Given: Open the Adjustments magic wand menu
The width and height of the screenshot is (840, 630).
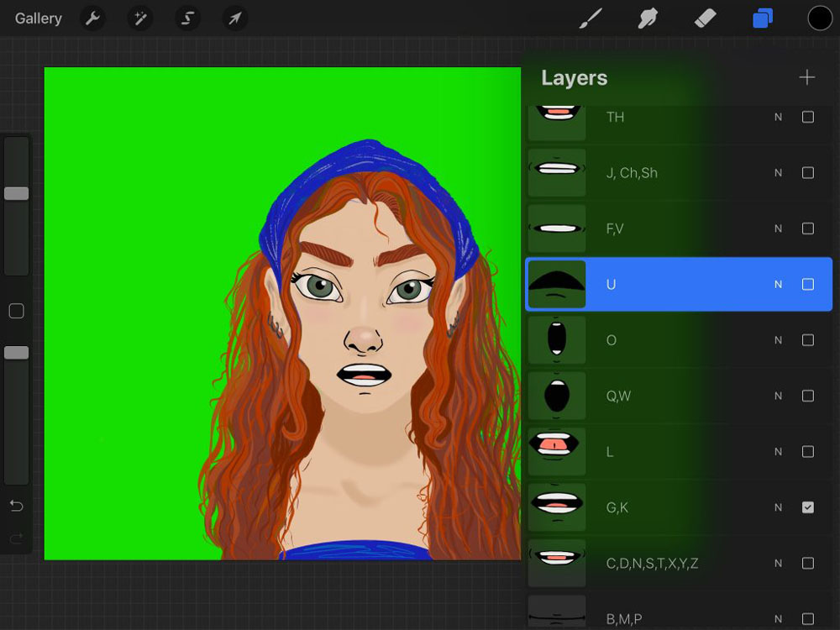Looking at the screenshot, I should tap(139, 18).
